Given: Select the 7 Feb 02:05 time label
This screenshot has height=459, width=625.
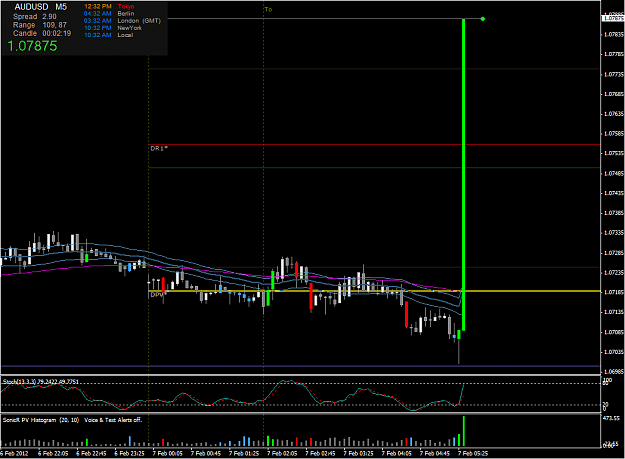Looking at the screenshot, I should pyautogui.click(x=282, y=453).
